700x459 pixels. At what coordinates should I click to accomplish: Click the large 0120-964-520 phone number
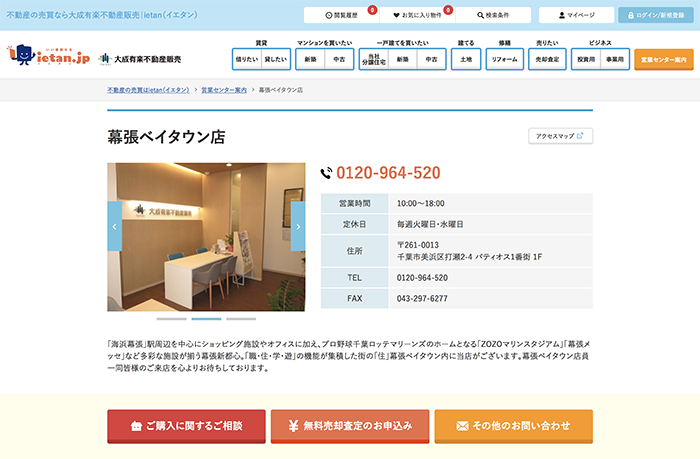[388, 173]
